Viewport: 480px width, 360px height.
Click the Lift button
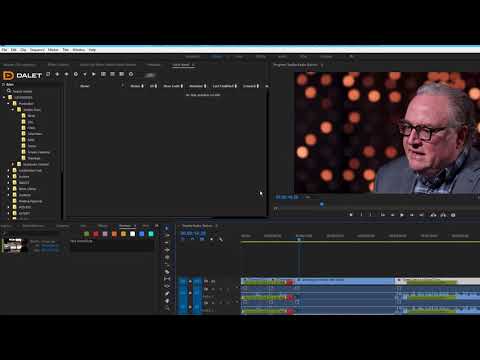tap(433, 215)
